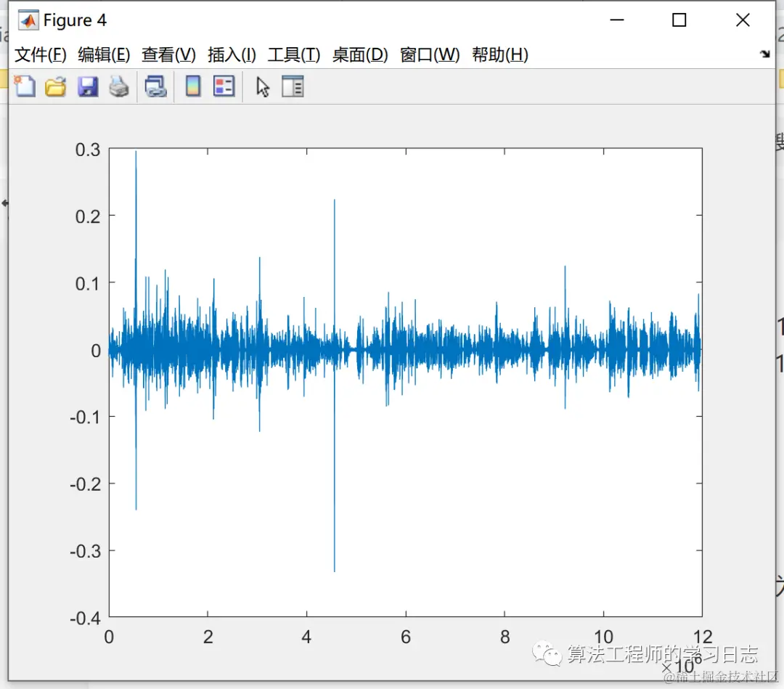The height and width of the screenshot is (689, 784).
Task: Open the 窗口(W) menu
Action: coord(430,54)
